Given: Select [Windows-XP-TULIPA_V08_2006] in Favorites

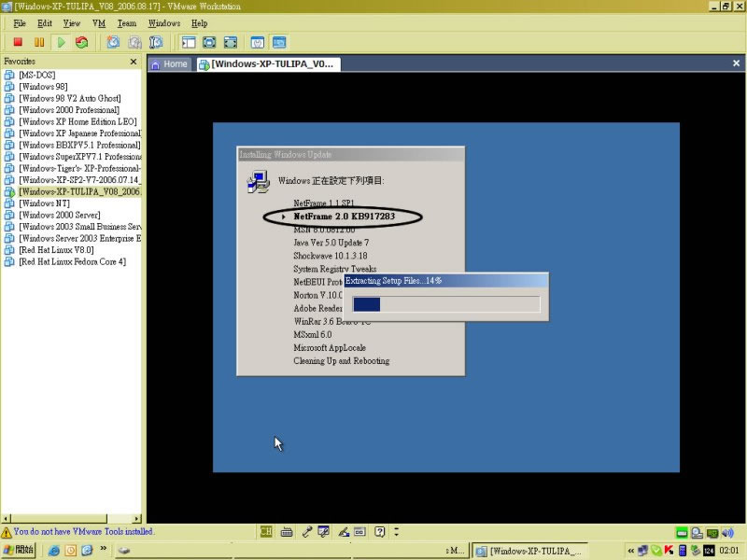Looking at the screenshot, I should click(x=73, y=191).
